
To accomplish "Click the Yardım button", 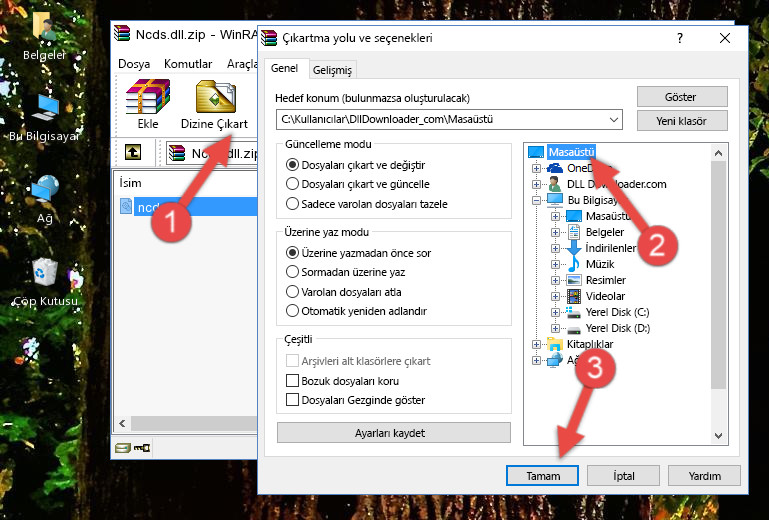I will pyautogui.click(x=704, y=475).
